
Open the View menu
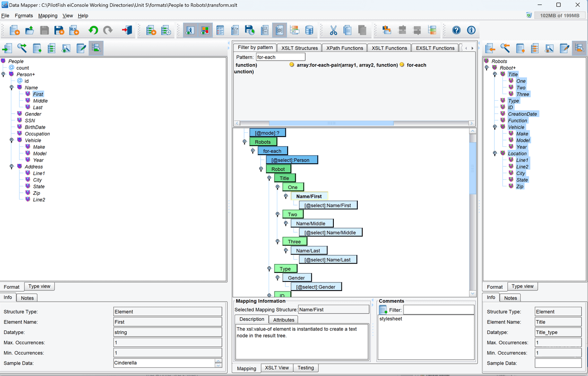(x=67, y=15)
